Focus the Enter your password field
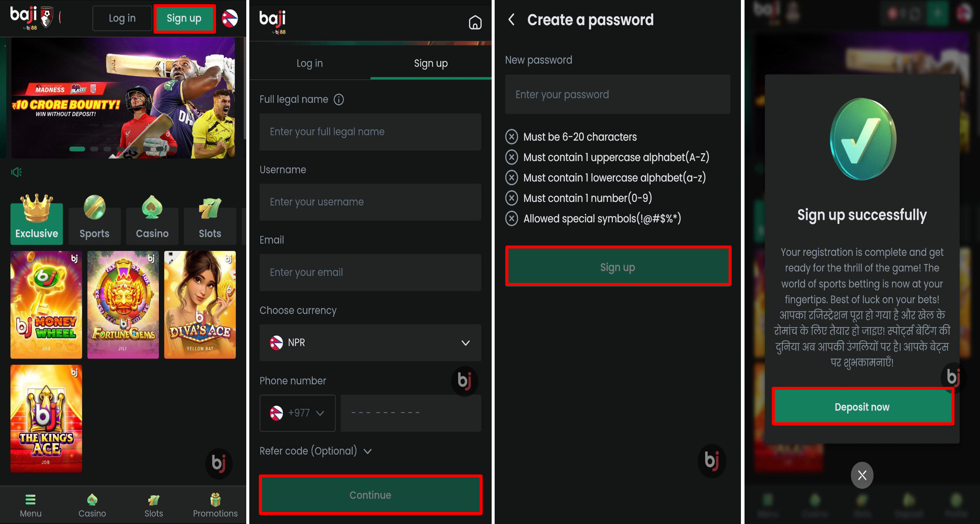 (617, 94)
